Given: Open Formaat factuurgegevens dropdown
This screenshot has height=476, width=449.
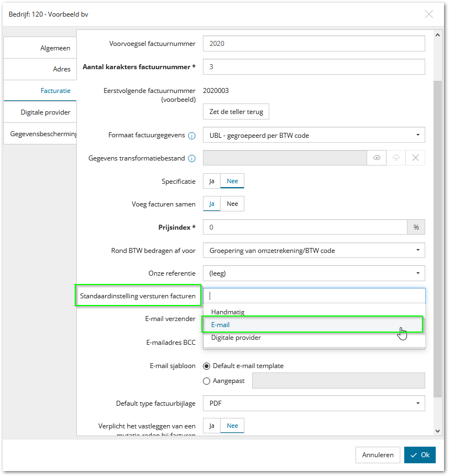Looking at the screenshot, I should (x=314, y=135).
